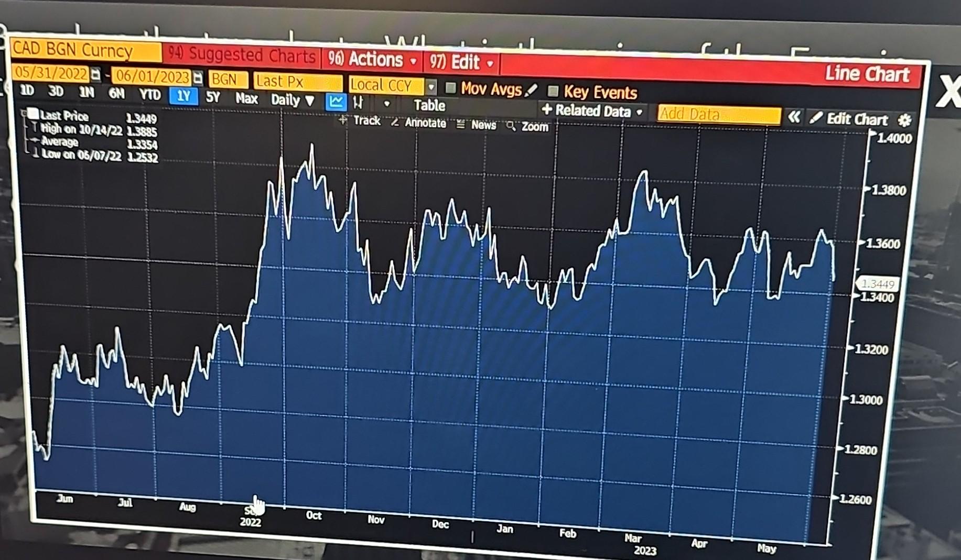Open calendar picker beside end date 06/01/2023

click(x=198, y=78)
